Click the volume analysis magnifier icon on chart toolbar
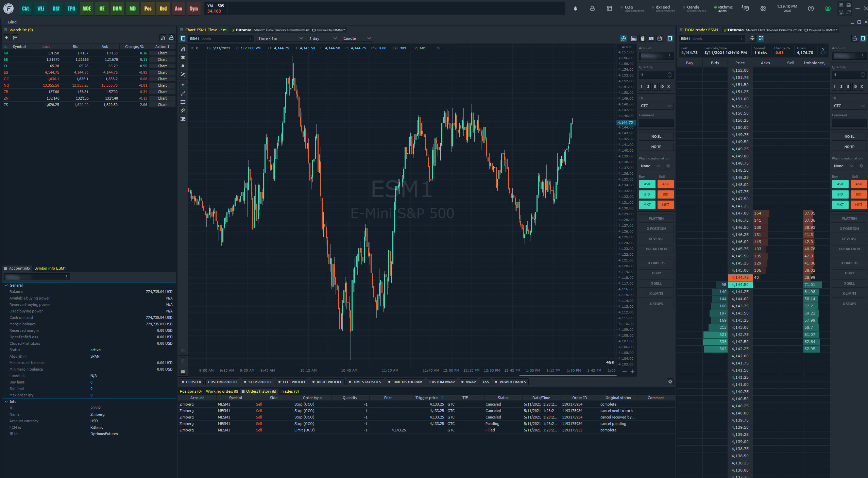Viewport: 868px width, 478px height. click(x=624, y=38)
